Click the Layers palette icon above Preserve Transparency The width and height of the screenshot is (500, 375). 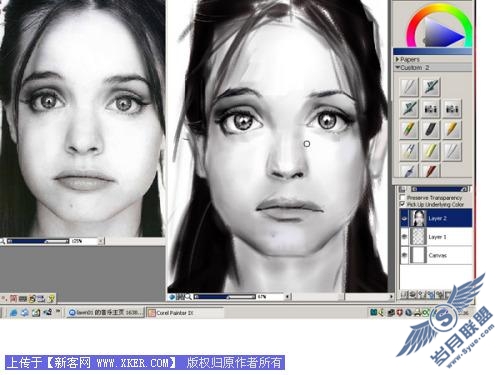click(x=403, y=189)
